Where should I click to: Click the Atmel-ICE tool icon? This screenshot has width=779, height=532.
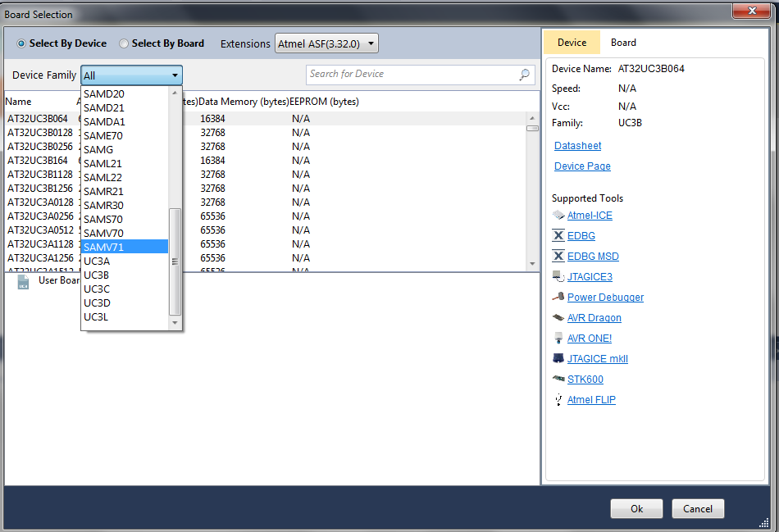pyautogui.click(x=558, y=216)
